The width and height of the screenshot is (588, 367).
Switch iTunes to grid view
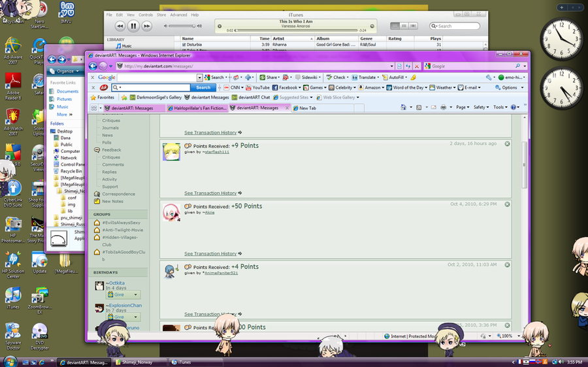(404, 26)
